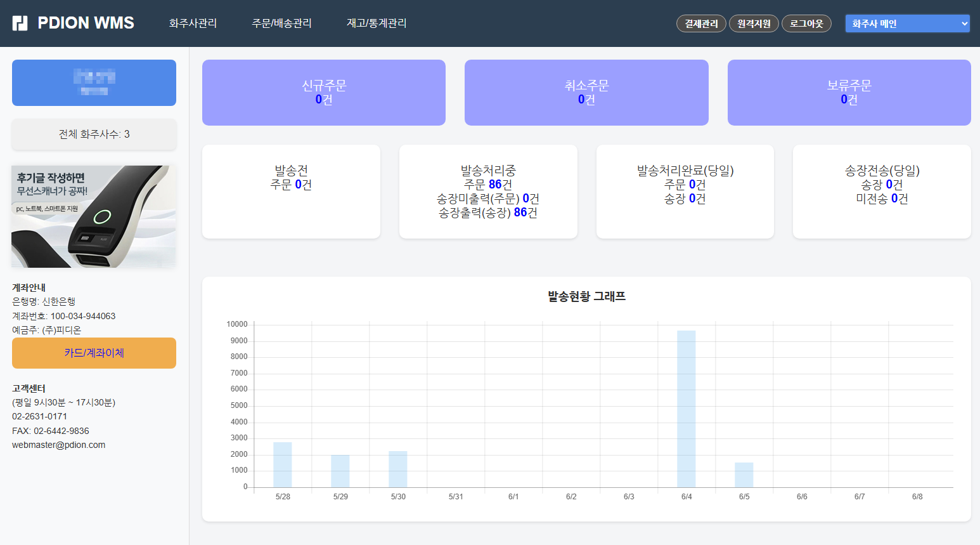Open the 보류주문 (held orders) card
The height and width of the screenshot is (545, 980).
tap(849, 92)
